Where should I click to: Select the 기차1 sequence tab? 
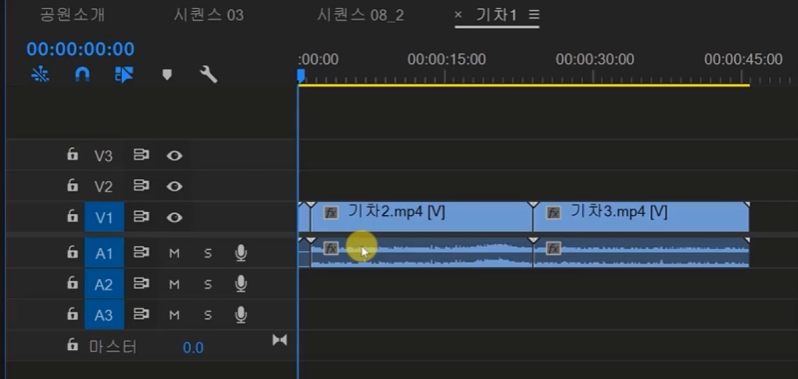pos(496,15)
